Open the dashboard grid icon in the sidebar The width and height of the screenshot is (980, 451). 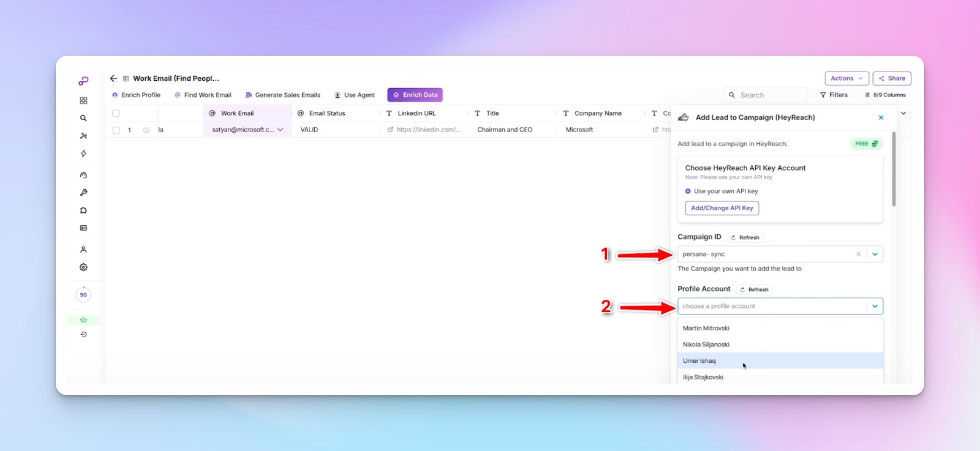pyautogui.click(x=83, y=100)
